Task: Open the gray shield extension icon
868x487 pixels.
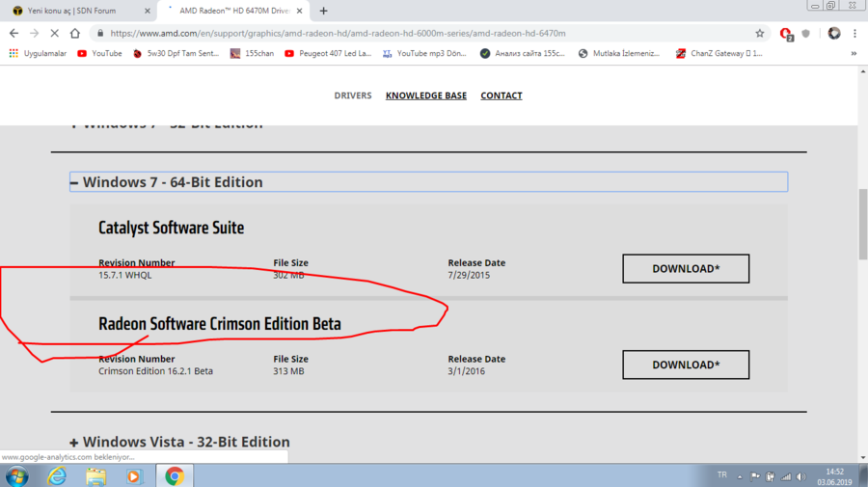Action: [806, 33]
